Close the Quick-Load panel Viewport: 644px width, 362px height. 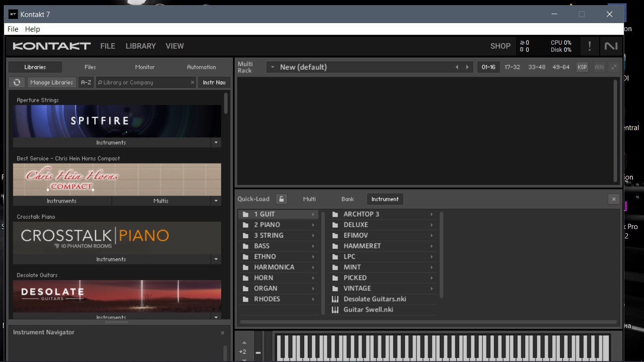614,199
